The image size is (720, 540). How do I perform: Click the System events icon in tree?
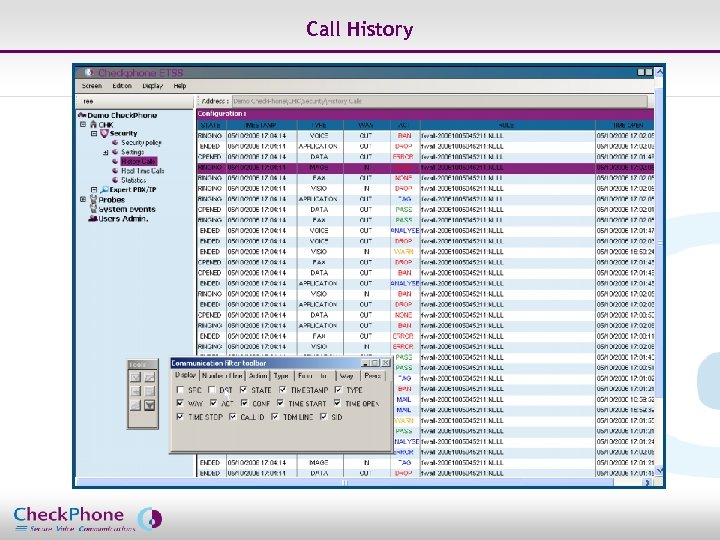click(x=94, y=209)
